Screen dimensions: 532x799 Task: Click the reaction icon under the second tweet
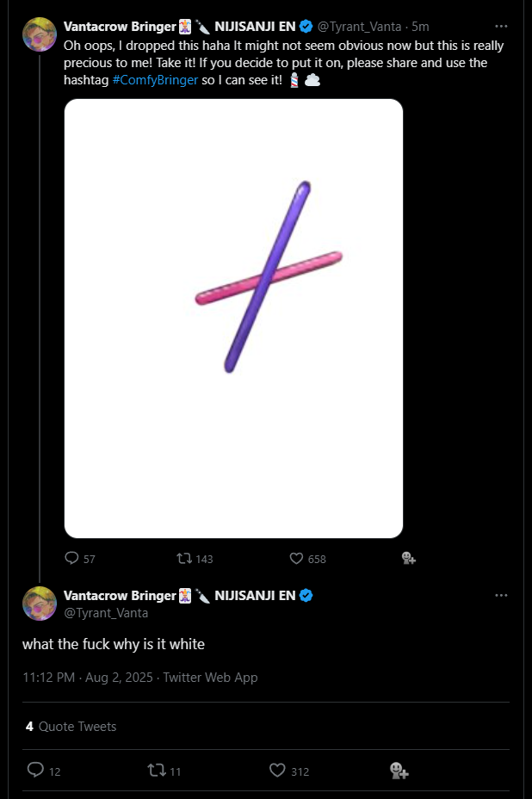coord(399,771)
